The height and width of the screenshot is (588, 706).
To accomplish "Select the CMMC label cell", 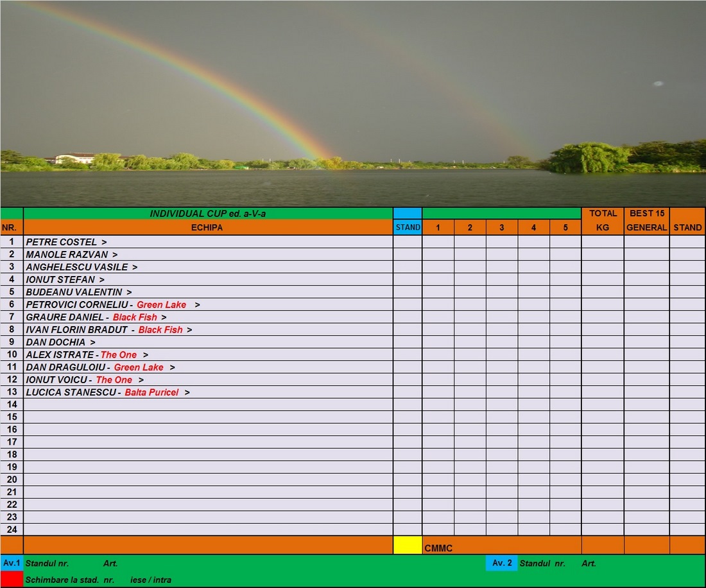I will tap(438, 548).
